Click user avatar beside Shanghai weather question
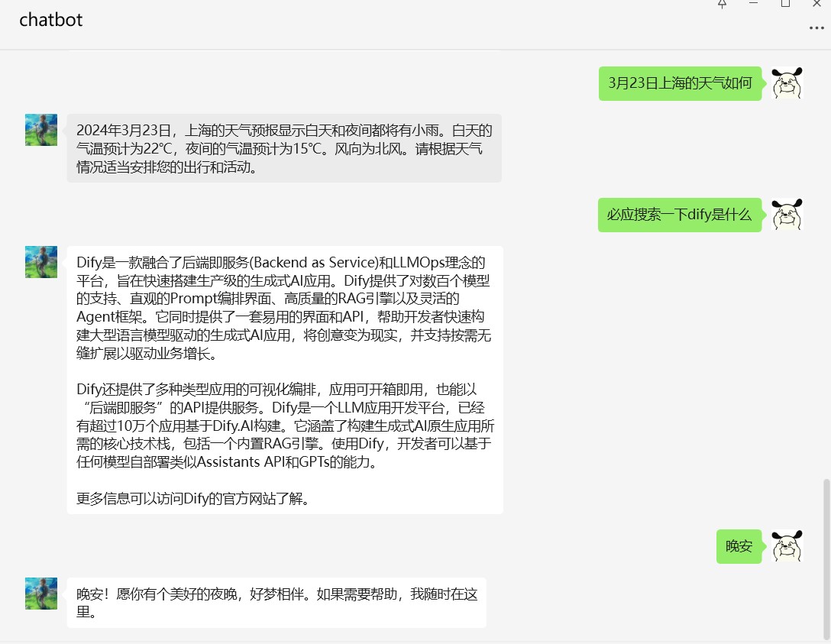Viewport: 831px width, 644px height. [787, 83]
